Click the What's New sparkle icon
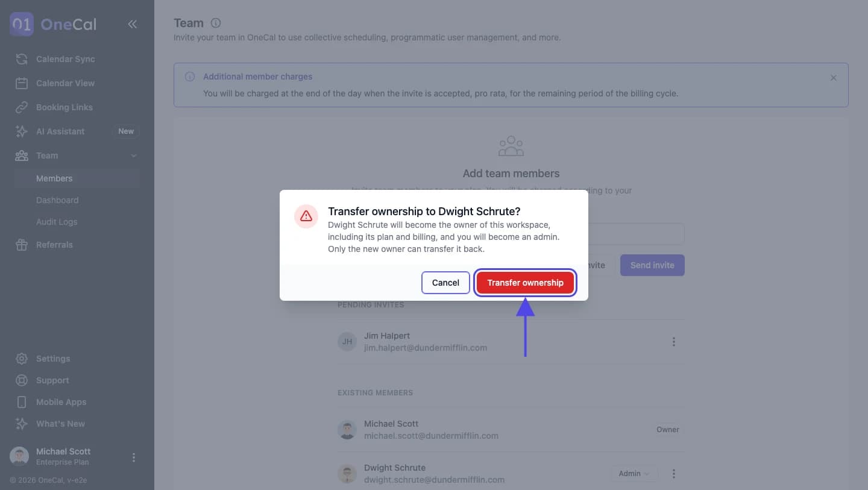 pos(22,424)
